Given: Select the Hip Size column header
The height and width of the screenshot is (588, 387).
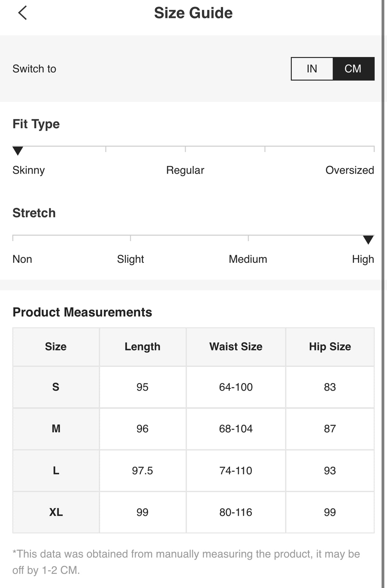Looking at the screenshot, I should pos(330,347).
